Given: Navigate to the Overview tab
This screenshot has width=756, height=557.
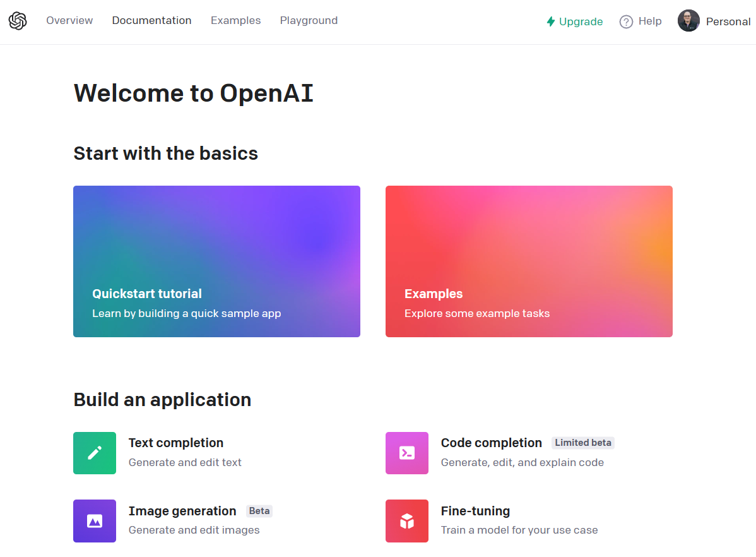Looking at the screenshot, I should 69,20.
